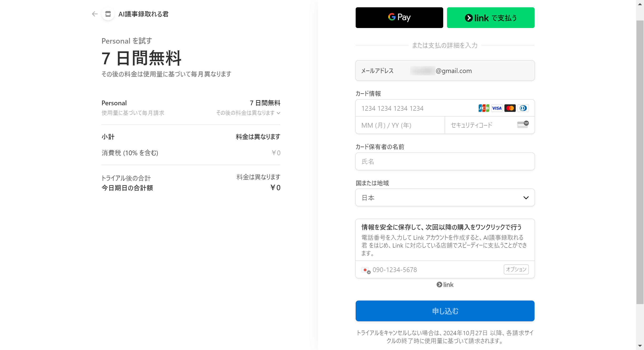Click the VISA card logo
Viewport: 644px width, 350px height.
496,108
